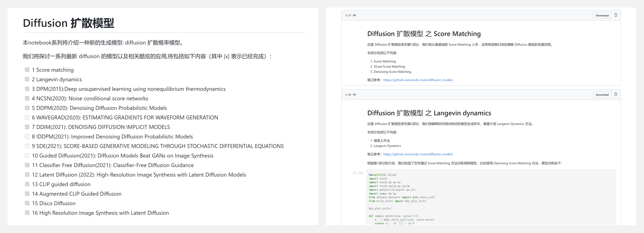Viewport: 644px width, 233px height.
Task: Click the 'Diffusion 扩散模型' main heading
Action: [68, 23]
